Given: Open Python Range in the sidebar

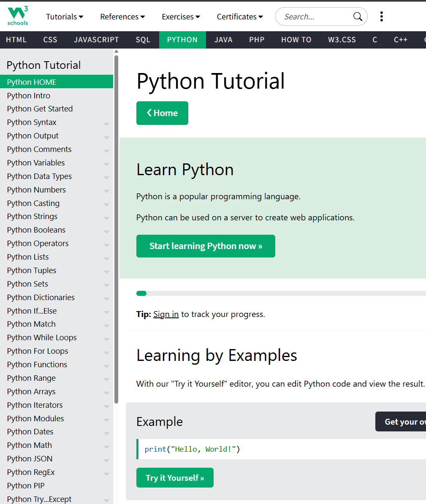Looking at the screenshot, I should 57,378.
